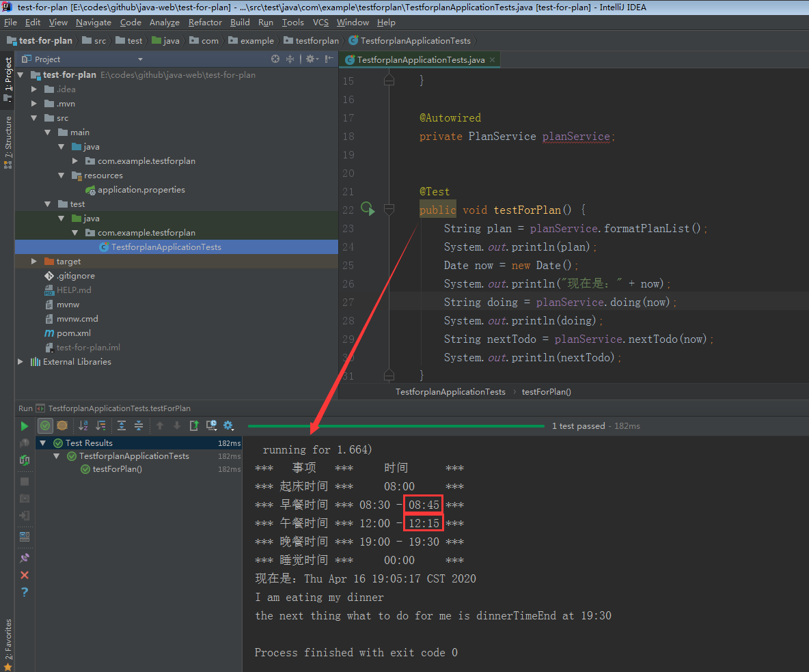The height and width of the screenshot is (672, 809).
Task: Close the TestforplanApplicationTests.java tab
Action: coord(492,60)
